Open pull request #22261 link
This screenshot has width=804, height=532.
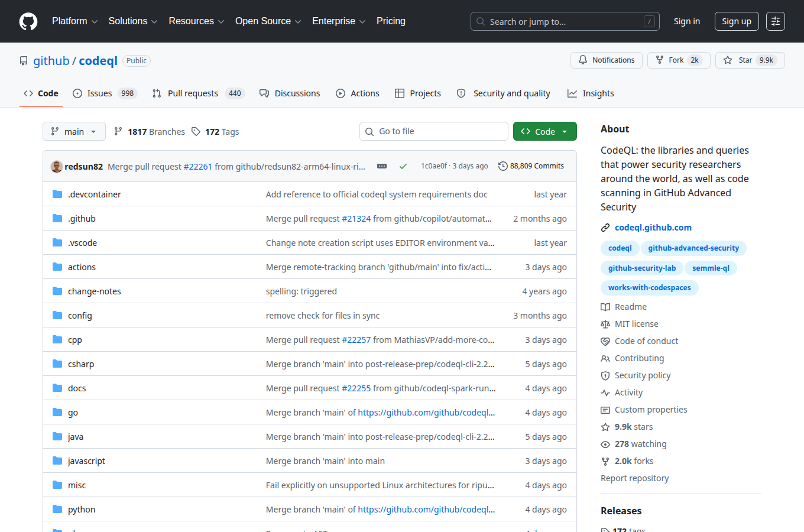pos(198,167)
